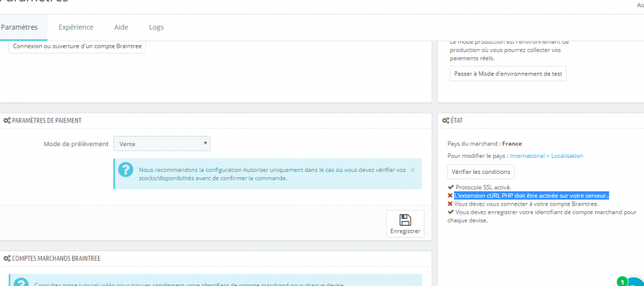Click the Paramètres de paiement gears icon

point(6,121)
